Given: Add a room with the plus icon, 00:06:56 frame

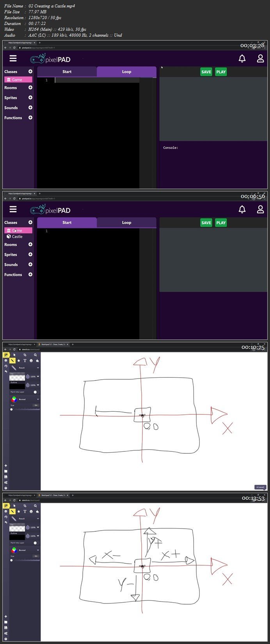Looking at the screenshot, I should (x=30, y=244).
